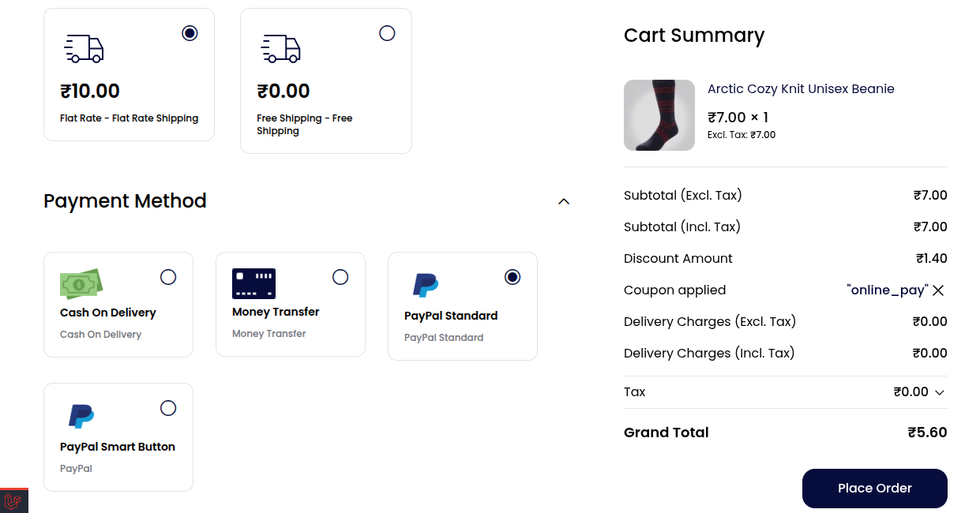Select the PayPal Standard radio button
The width and height of the screenshot is (980, 513).
click(x=513, y=277)
